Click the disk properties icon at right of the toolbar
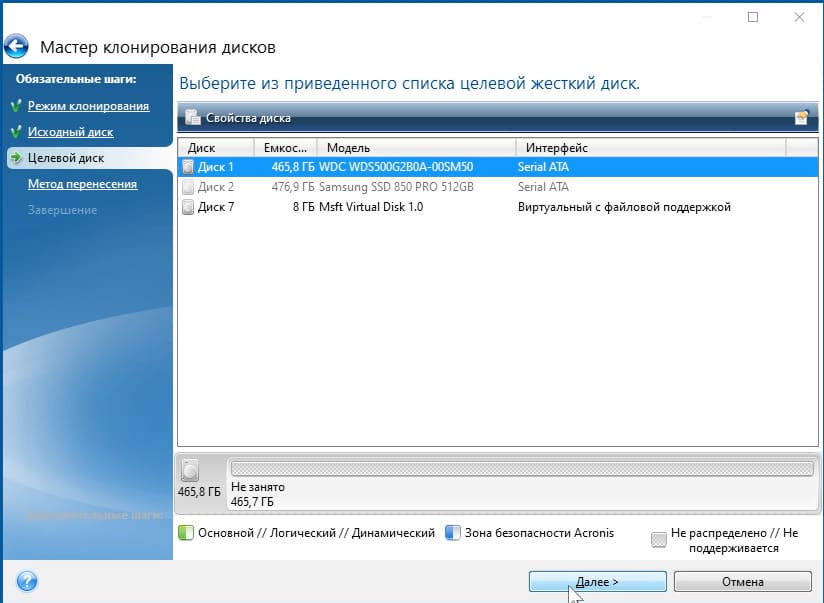This screenshot has height=603, width=824. coord(801,117)
